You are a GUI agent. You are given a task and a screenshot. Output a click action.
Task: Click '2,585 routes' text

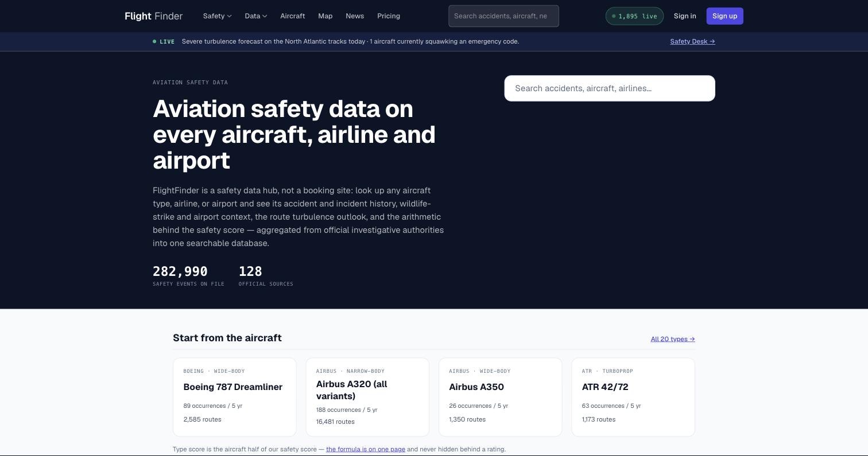pyautogui.click(x=202, y=419)
